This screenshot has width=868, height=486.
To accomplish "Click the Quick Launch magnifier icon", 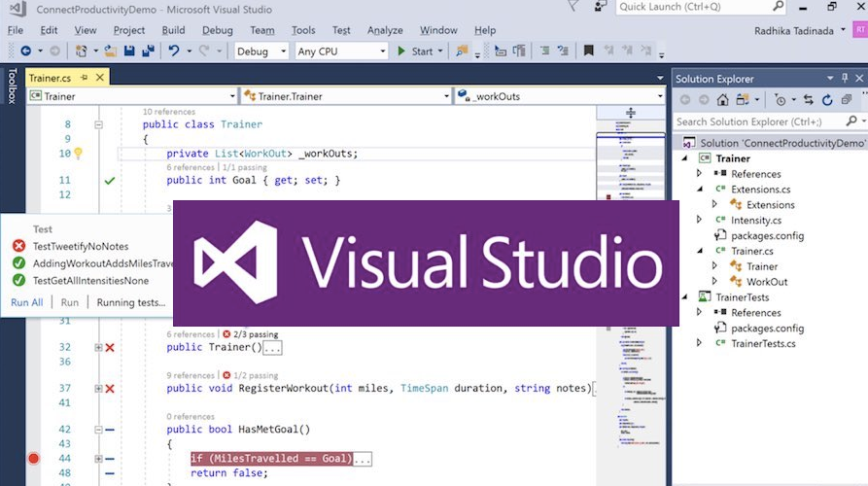I will click(778, 7).
